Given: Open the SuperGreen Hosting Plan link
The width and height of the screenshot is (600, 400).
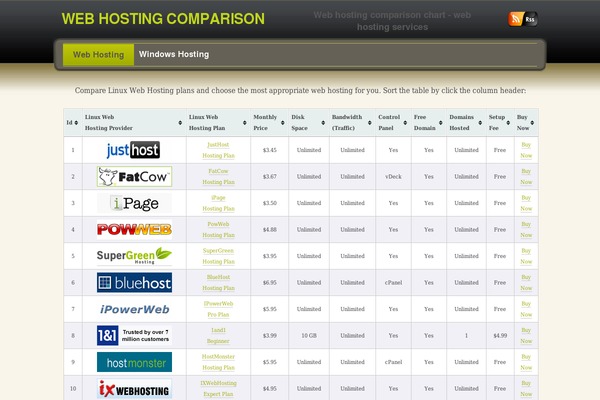Looking at the screenshot, I should (218, 256).
